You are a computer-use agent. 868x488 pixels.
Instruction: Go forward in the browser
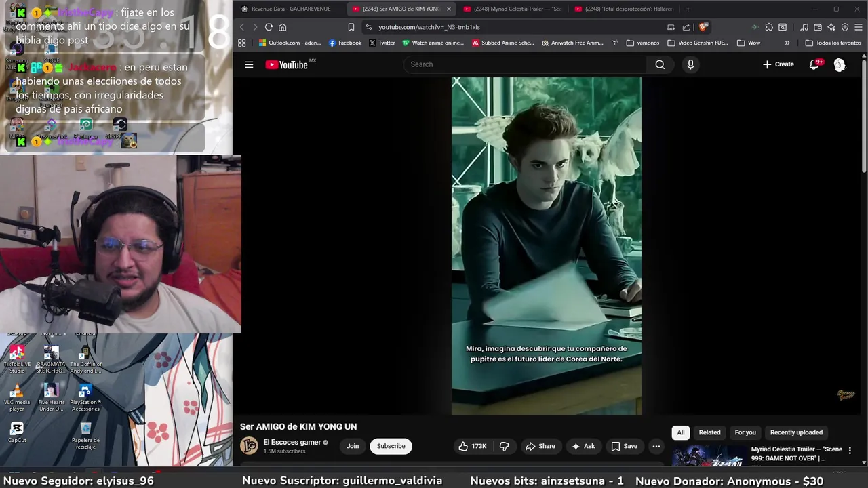click(255, 27)
